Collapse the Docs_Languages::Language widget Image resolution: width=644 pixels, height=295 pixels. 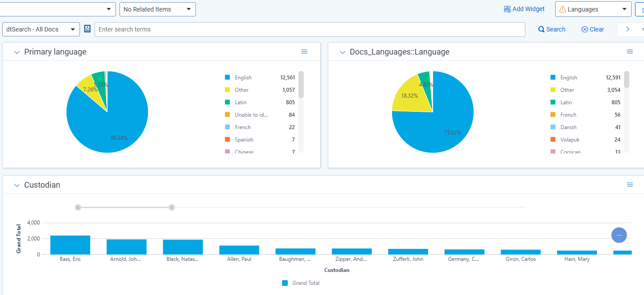coord(342,52)
